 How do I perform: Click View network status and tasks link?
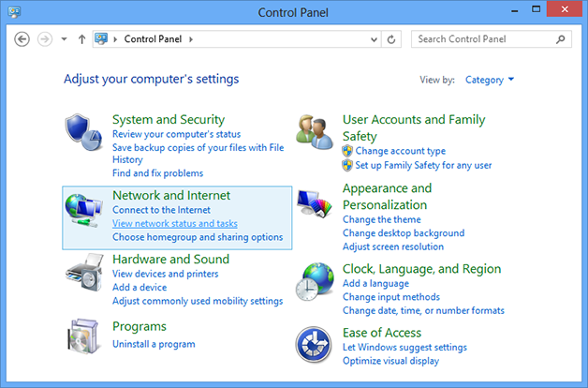coord(174,224)
